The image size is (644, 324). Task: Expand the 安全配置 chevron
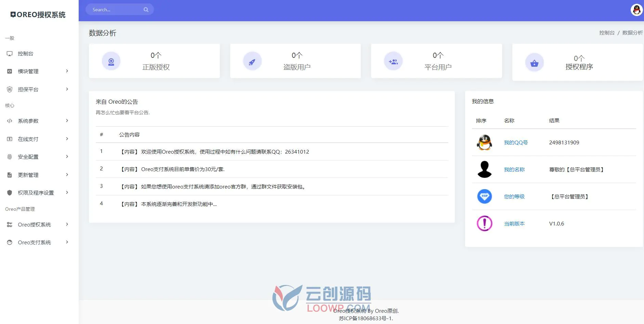[67, 157]
